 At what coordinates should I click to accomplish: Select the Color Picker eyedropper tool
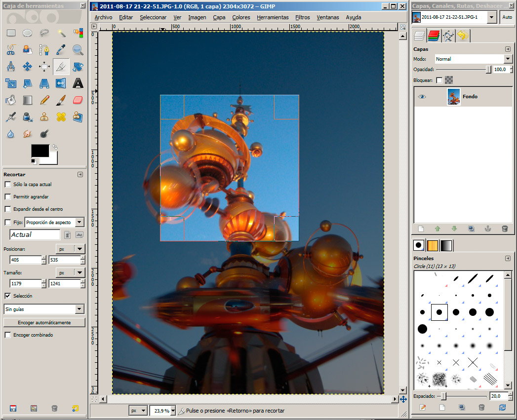coord(61,50)
